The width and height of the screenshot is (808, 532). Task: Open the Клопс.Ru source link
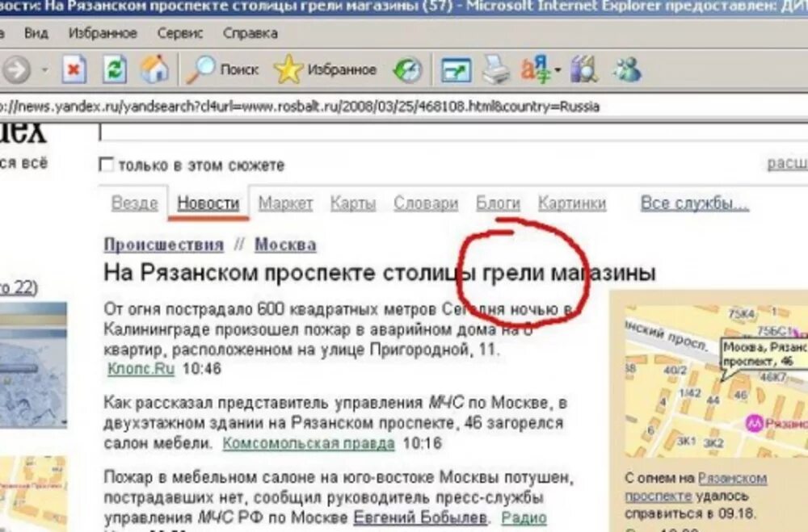tap(141, 368)
